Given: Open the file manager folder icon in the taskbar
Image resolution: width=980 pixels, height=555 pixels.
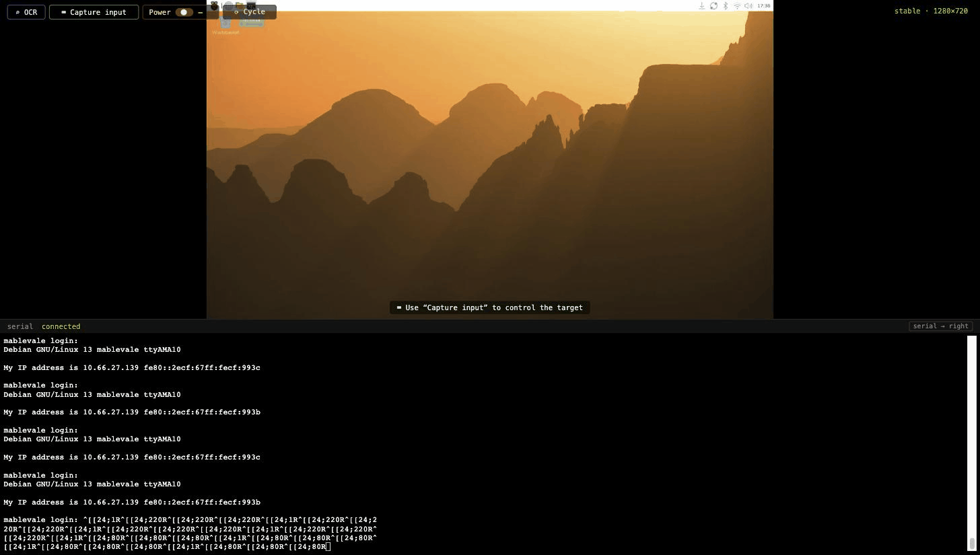Looking at the screenshot, I should coord(240,5).
